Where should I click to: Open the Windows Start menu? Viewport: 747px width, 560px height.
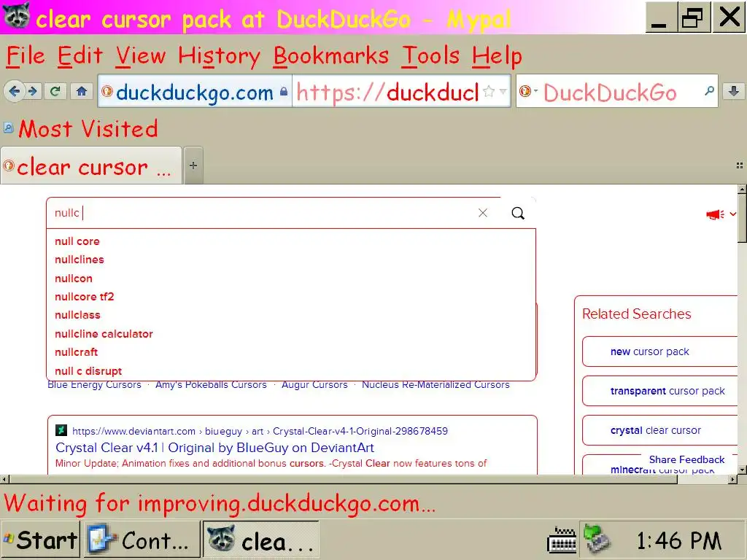coord(40,540)
